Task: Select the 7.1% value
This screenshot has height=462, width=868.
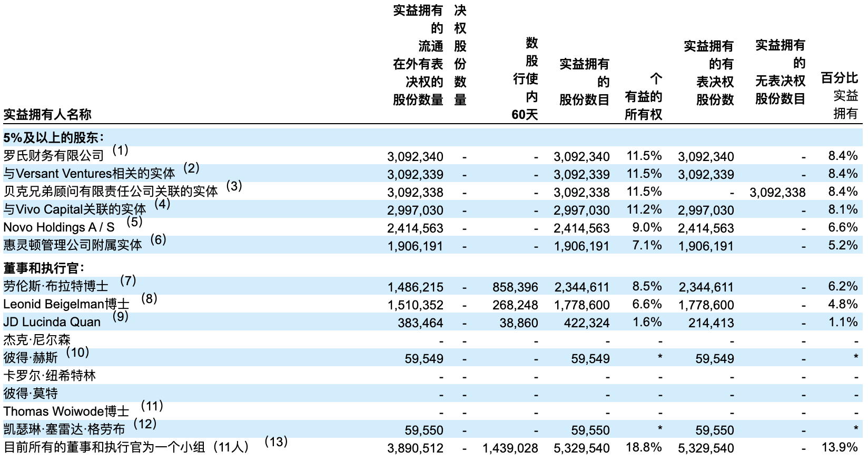Action: coord(647,245)
